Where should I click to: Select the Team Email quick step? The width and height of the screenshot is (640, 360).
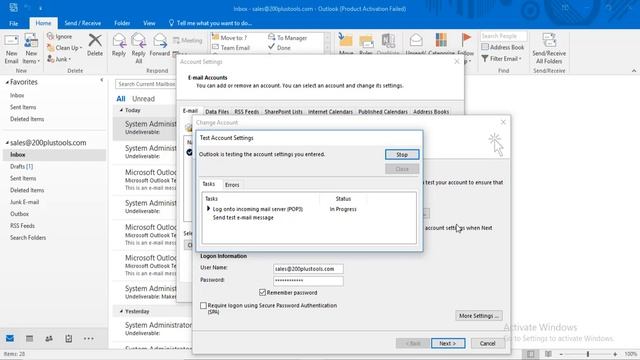pyautogui.click(x=231, y=48)
